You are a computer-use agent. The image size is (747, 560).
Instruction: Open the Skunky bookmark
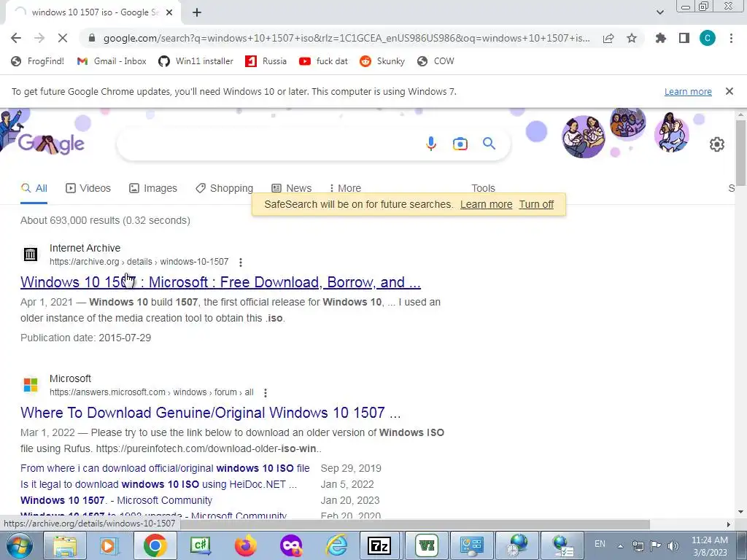(382, 61)
